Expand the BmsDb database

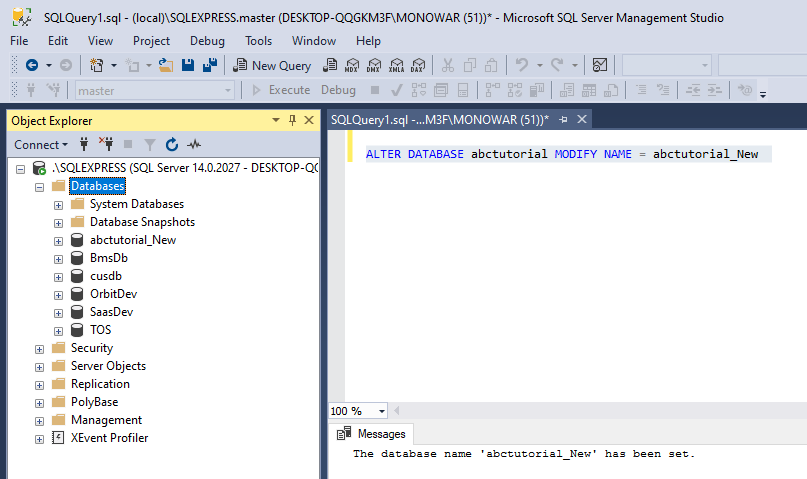(x=59, y=259)
